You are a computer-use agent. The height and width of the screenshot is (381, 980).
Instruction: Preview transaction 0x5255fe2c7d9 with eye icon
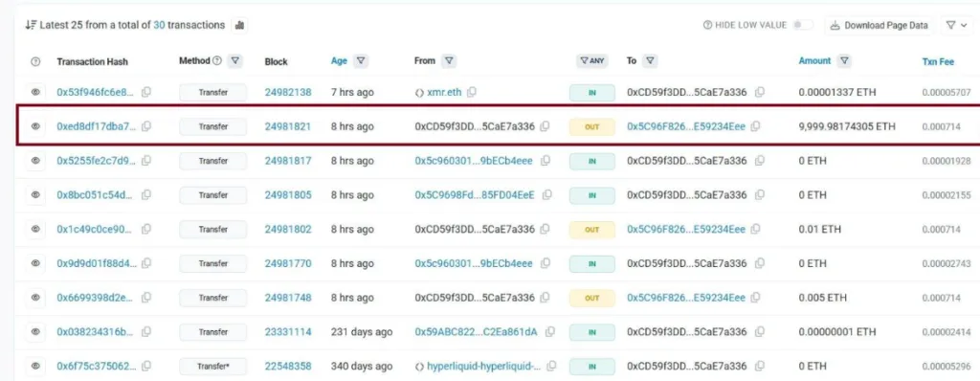tap(35, 161)
